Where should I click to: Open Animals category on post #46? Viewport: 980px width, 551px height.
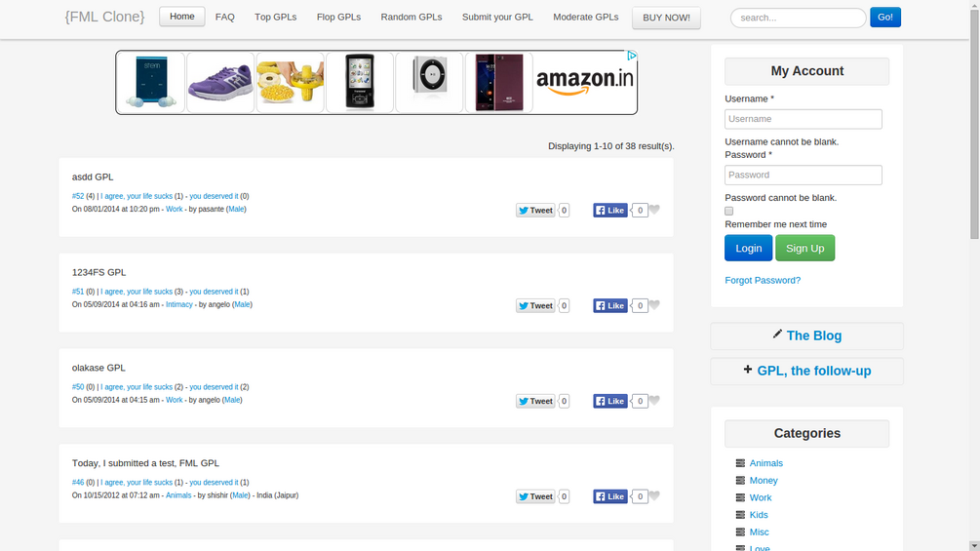178,495
